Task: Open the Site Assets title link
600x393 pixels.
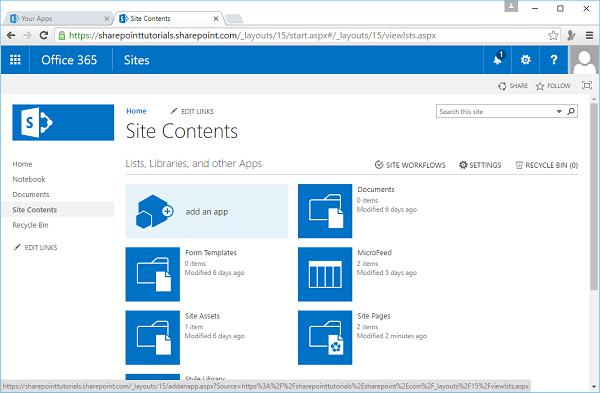Action: pyautogui.click(x=202, y=316)
